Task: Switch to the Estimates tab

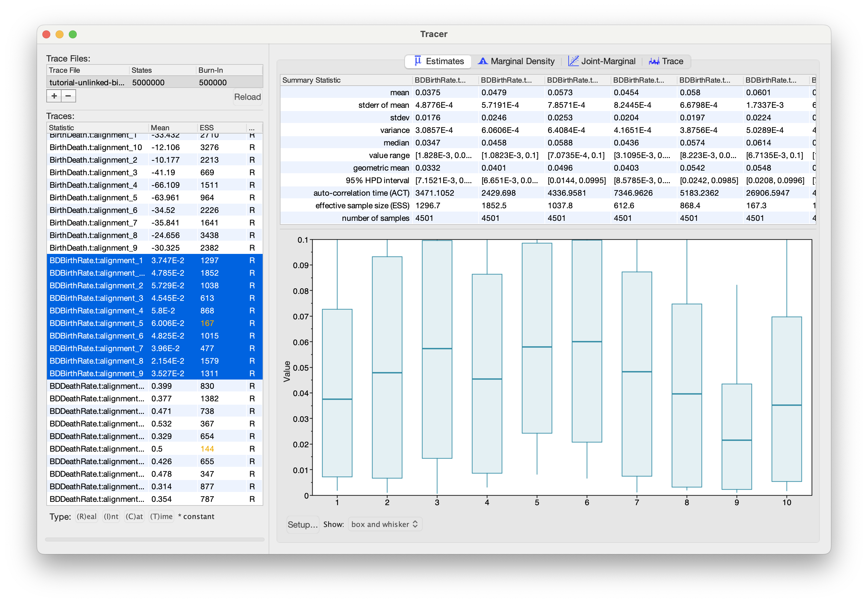Action: 439,61
